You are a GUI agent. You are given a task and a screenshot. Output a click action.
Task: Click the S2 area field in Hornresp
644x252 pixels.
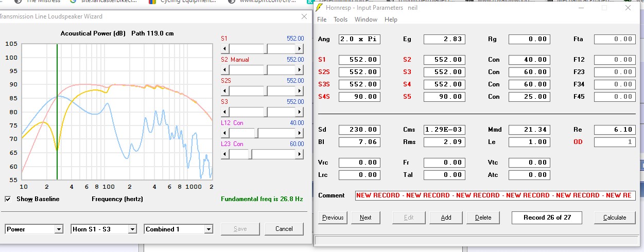click(444, 60)
